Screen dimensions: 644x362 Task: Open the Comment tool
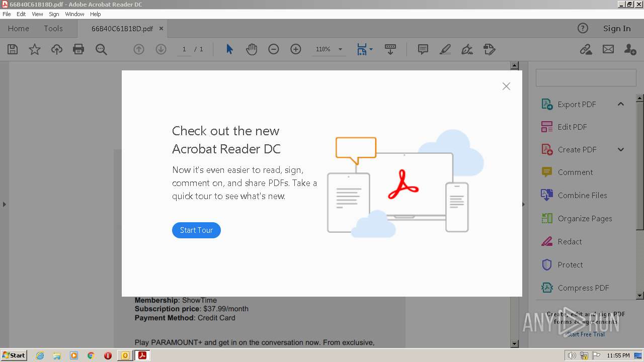(575, 172)
